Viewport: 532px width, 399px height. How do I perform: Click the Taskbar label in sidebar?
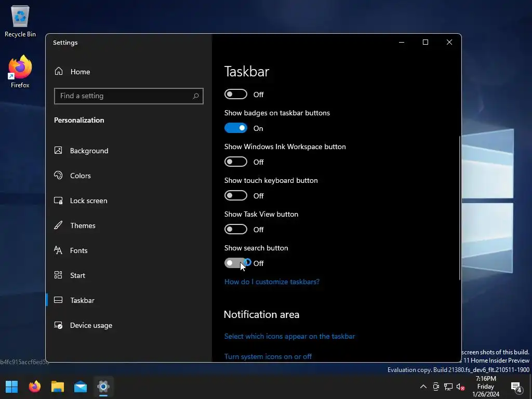click(x=82, y=300)
